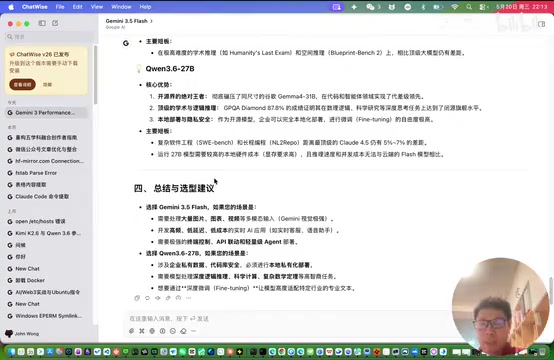
Task: Click the battery status icon
Action: pos(438,7)
